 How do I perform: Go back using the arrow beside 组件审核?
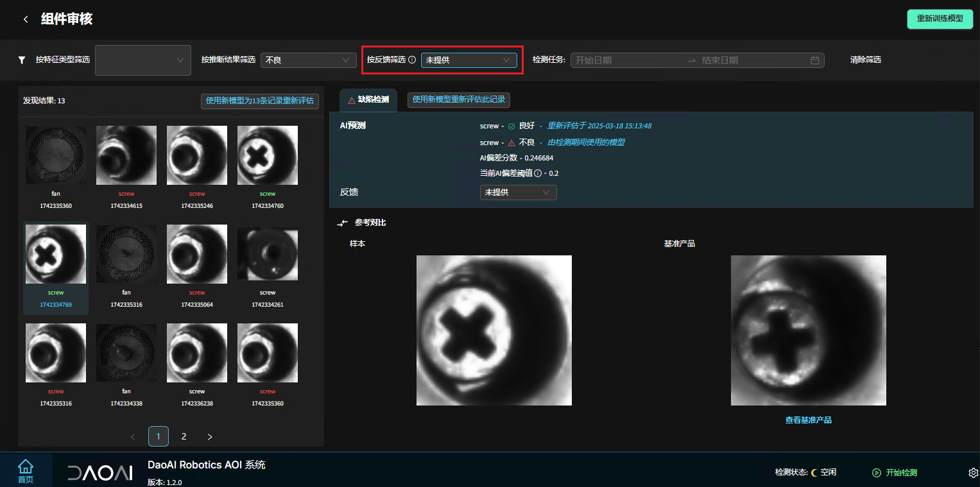coord(26,19)
